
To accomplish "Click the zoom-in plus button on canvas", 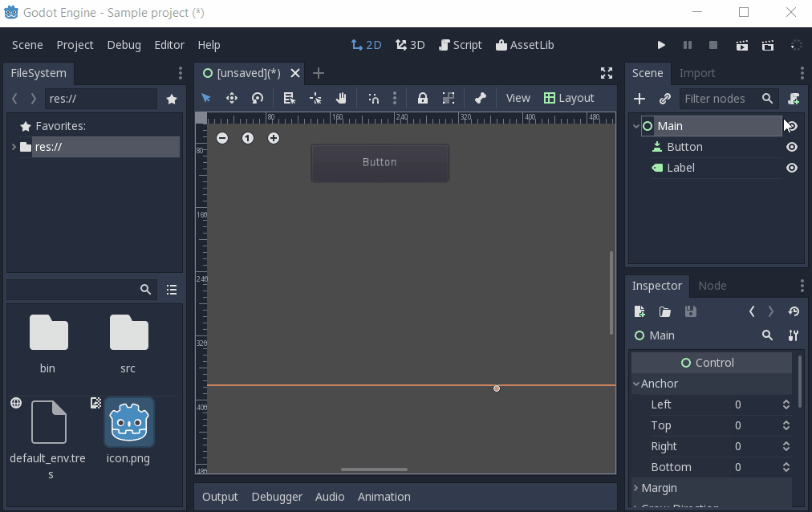I will coord(274,138).
